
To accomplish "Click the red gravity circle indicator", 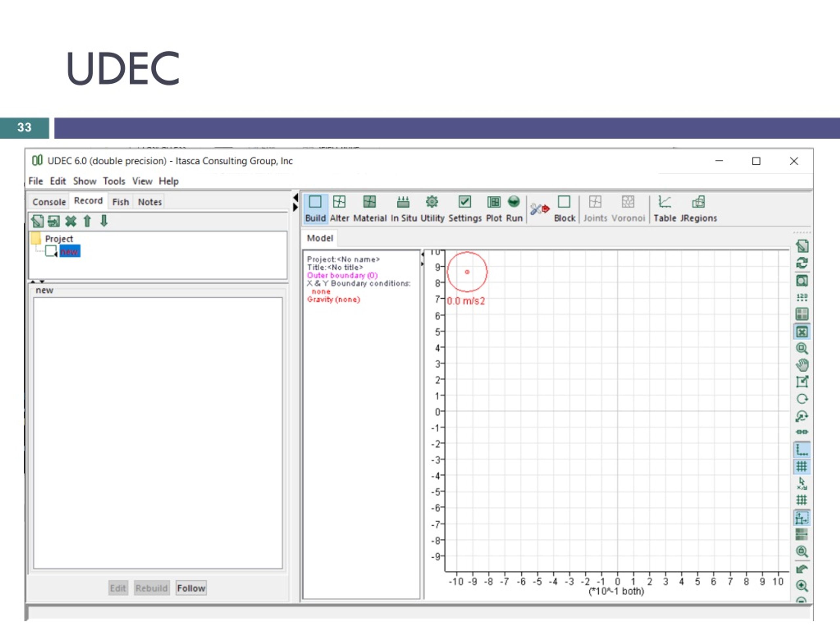I will (x=467, y=272).
